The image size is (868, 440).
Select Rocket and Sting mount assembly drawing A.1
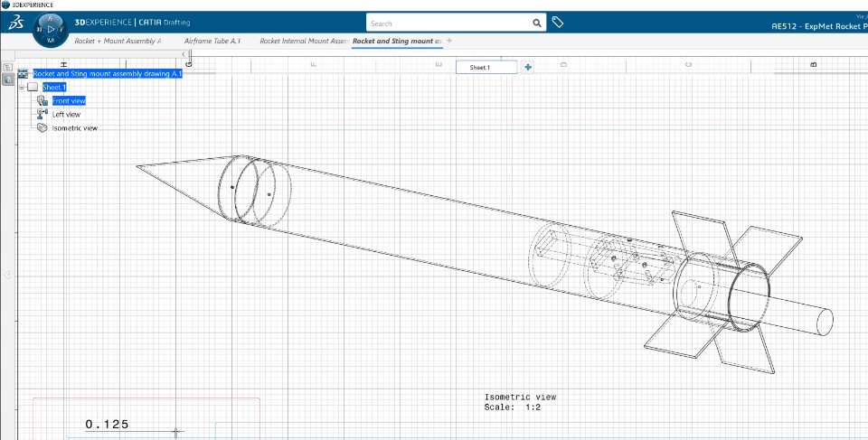point(108,73)
